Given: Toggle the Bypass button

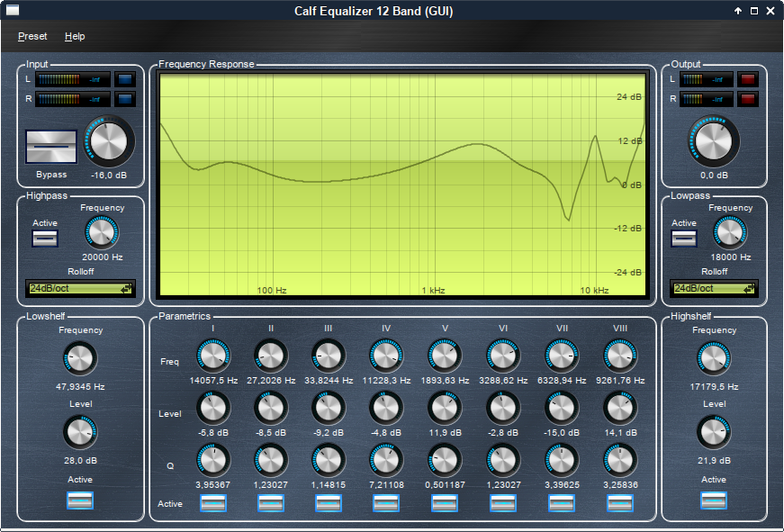Looking at the screenshot, I should [51, 147].
